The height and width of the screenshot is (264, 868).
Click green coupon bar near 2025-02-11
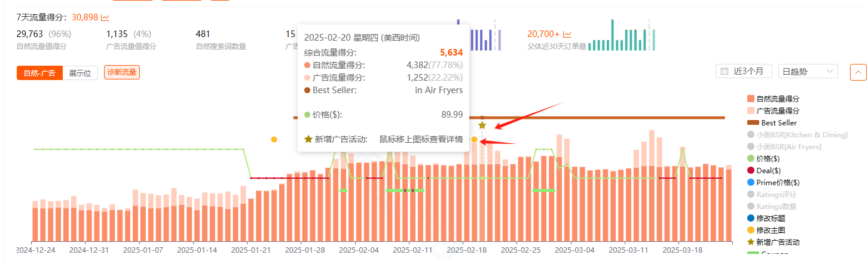tap(405, 190)
